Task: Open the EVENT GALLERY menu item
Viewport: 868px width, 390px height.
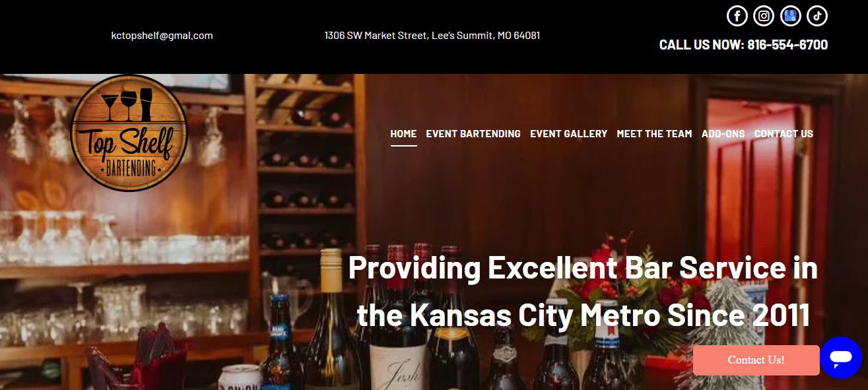Action: 568,134
